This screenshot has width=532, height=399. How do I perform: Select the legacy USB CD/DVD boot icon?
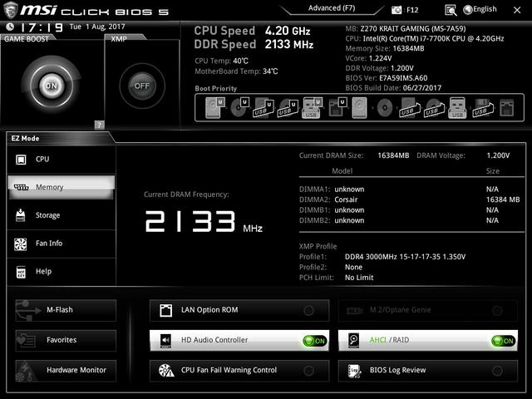434,108
